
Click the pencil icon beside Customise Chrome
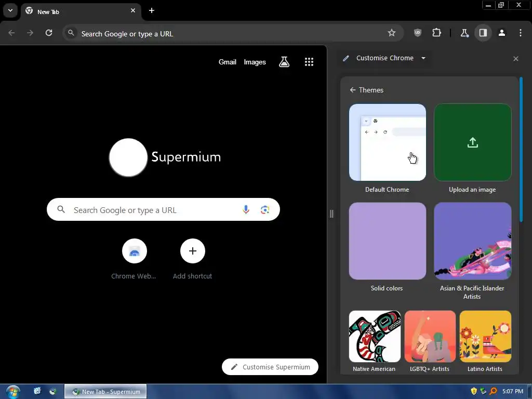[345, 58]
